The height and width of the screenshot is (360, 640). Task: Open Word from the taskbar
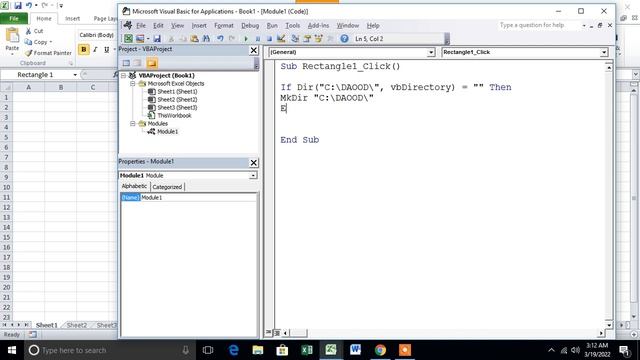point(355,350)
